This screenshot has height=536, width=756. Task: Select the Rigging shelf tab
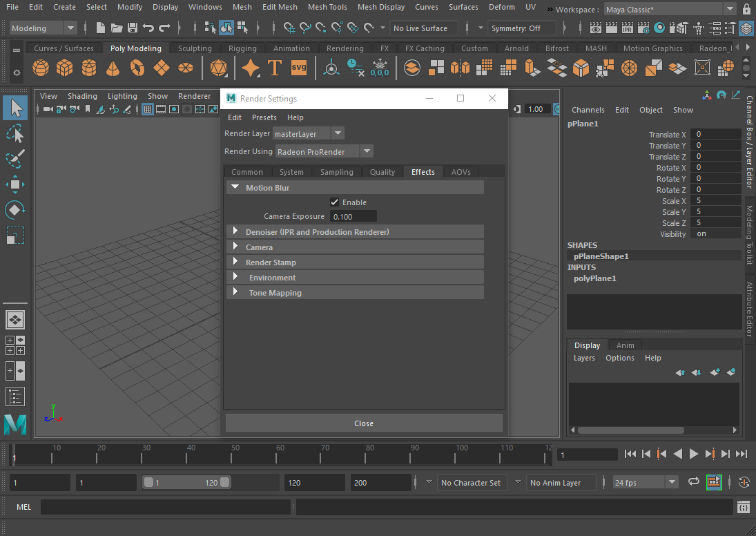click(242, 48)
